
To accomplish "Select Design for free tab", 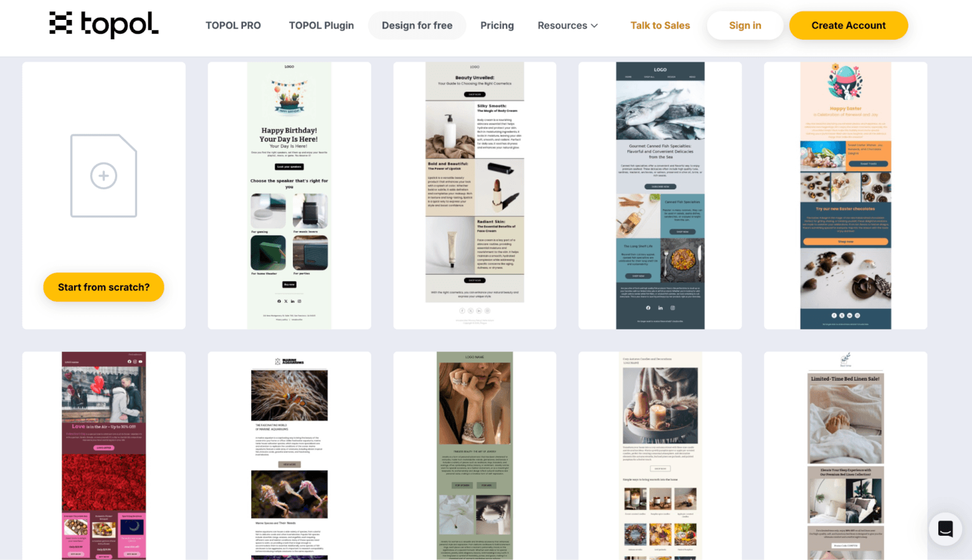I will [417, 26].
